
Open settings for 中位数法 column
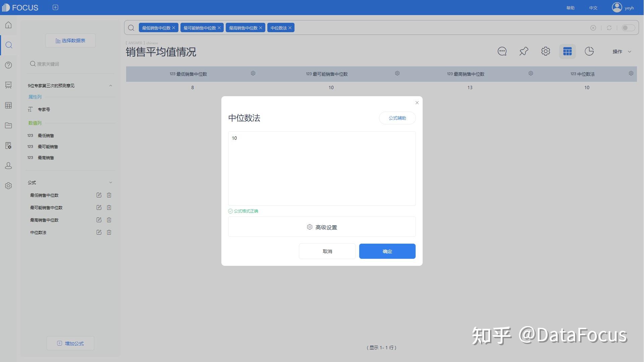[631, 73]
